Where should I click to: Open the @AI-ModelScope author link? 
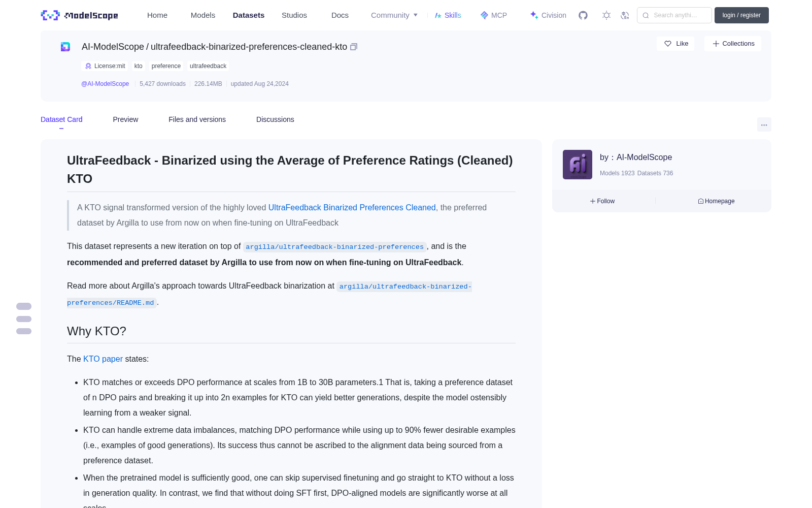coord(105,84)
